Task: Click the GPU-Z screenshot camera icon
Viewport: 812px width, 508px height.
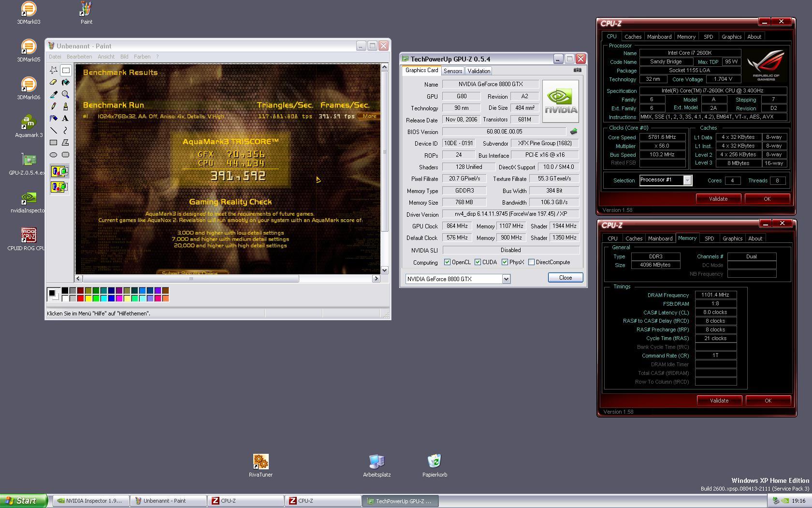Action: 577,70
